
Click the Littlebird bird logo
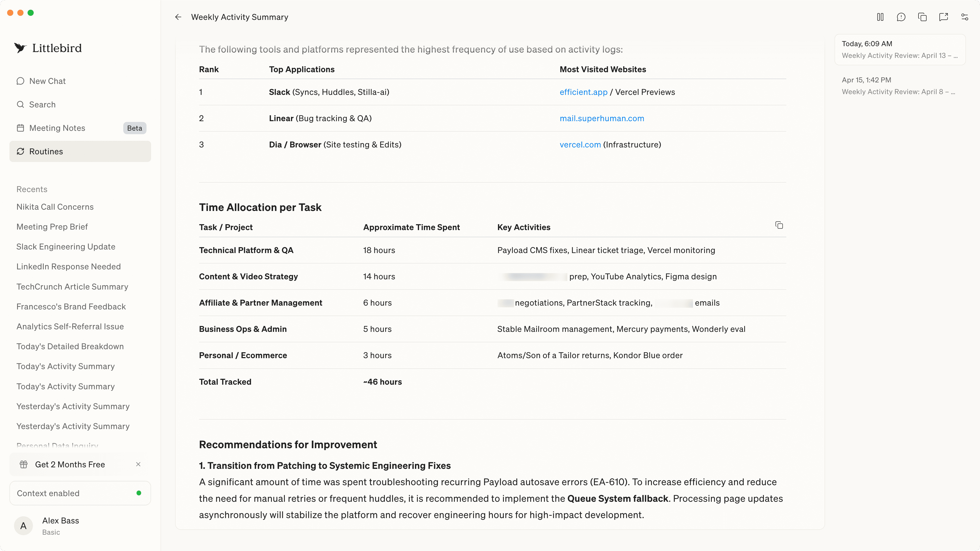tap(20, 47)
